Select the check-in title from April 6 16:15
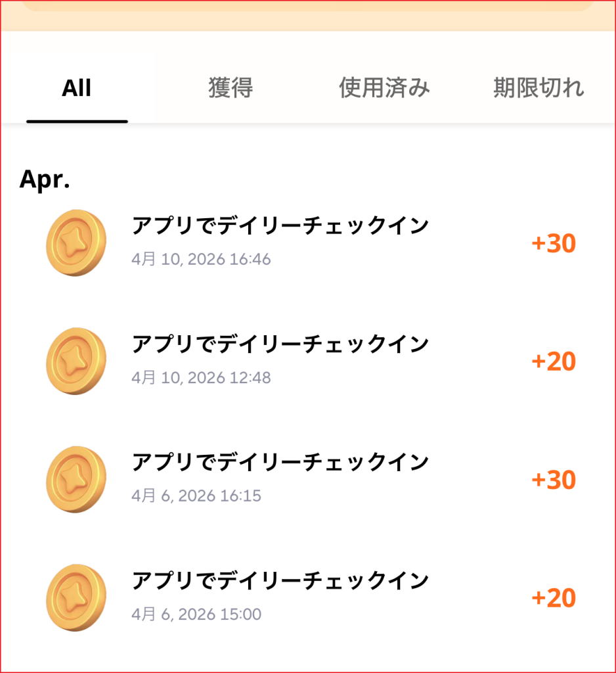This screenshot has height=673, width=616. pyautogui.click(x=280, y=463)
